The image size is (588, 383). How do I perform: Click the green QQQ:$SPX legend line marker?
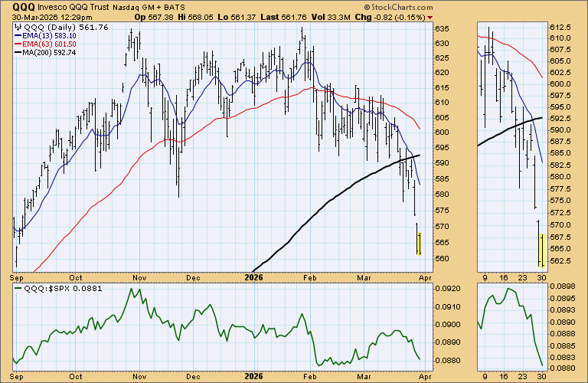click(17, 289)
